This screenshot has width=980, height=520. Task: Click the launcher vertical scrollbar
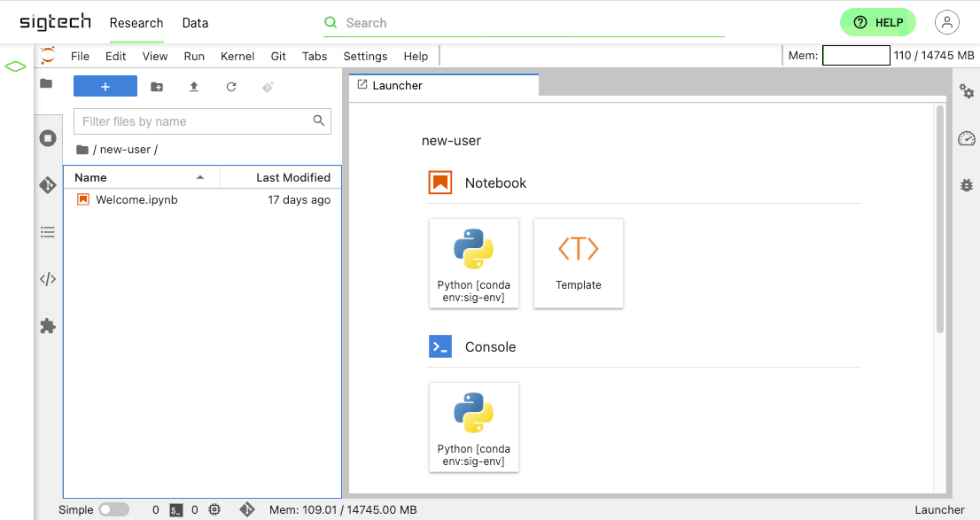[939, 219]
